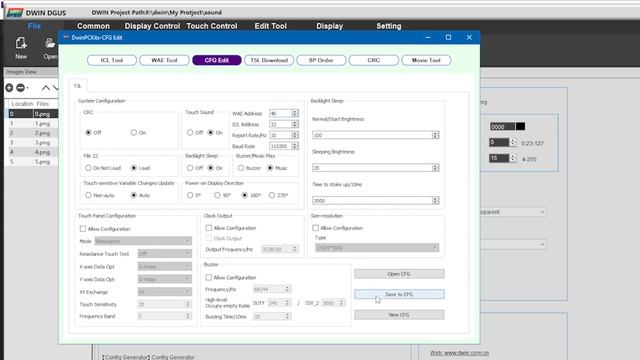Open the Display menu
This screenshot has width=640, height=360.
(x=329, y=26)
